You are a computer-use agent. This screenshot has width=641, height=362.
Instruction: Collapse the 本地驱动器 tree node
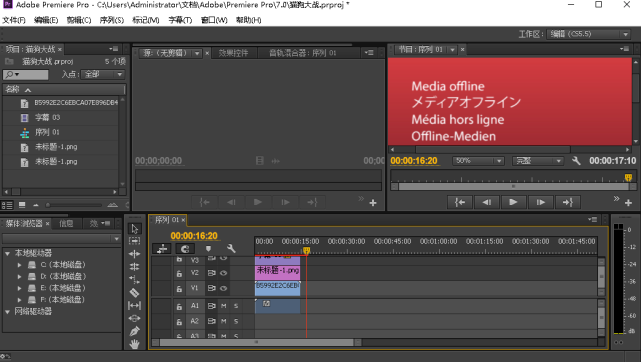[7, 253]
